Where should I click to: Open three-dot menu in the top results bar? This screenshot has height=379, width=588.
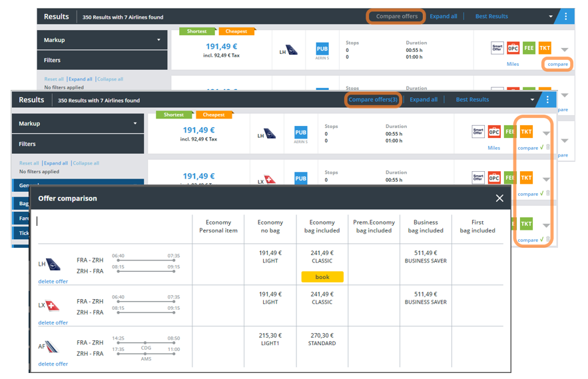pyautogui.click(x=565, y=17)
